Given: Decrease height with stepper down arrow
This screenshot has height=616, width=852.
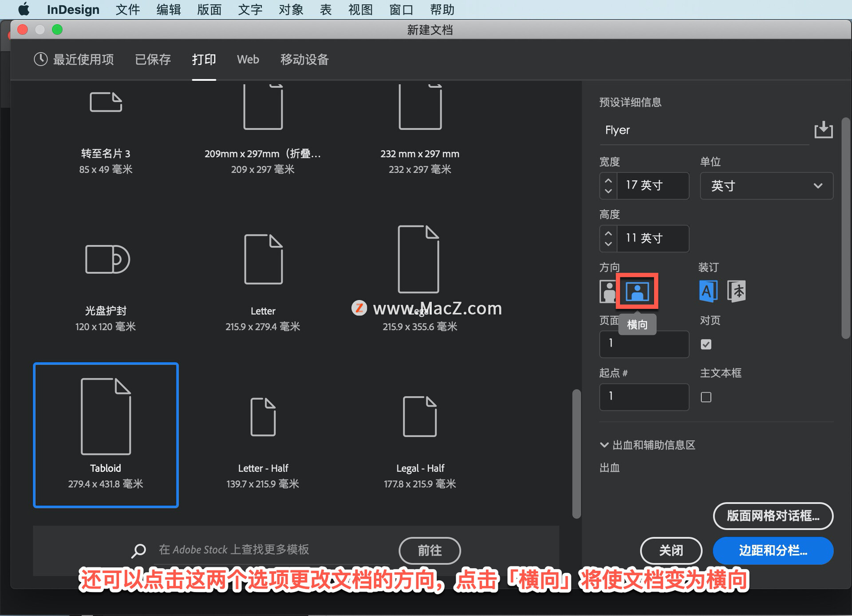Looking at the screenshot, I should coord(608,244).
